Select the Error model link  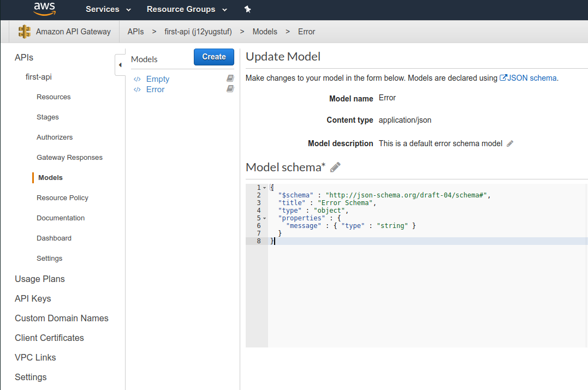pos(155,89)
